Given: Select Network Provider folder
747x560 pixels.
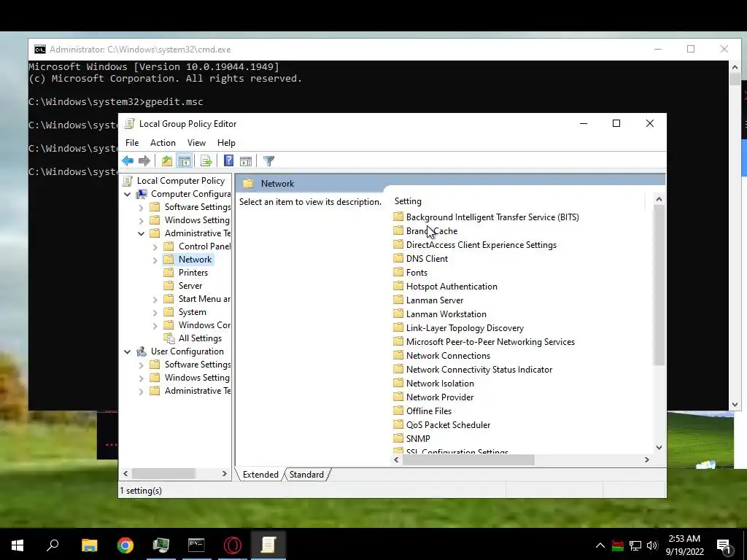Looking at the screenshot, I should tap(440, 397).
